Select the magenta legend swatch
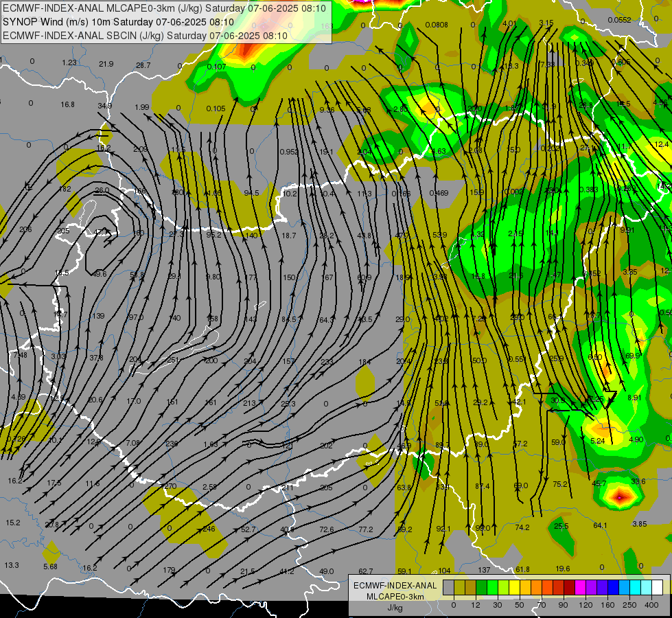This screenshot has width=672, height=618. 581,587
